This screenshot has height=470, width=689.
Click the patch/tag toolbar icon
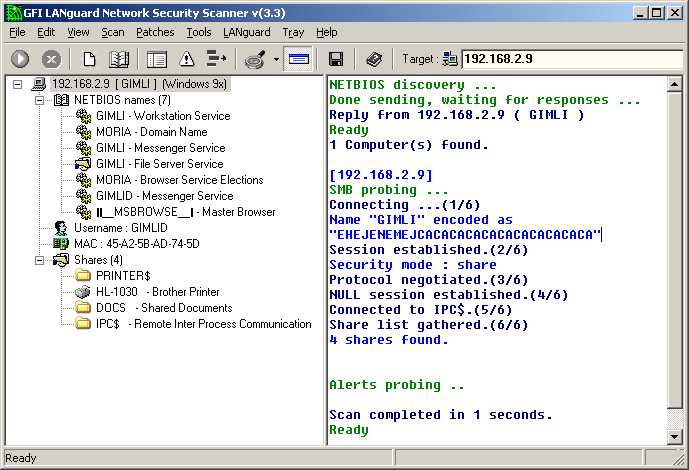374,59
